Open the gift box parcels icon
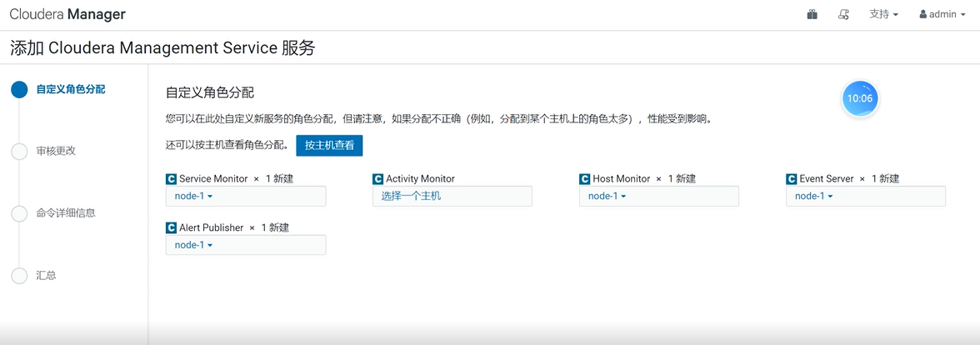This screenshot has width=980, height=345. point(812,14)
